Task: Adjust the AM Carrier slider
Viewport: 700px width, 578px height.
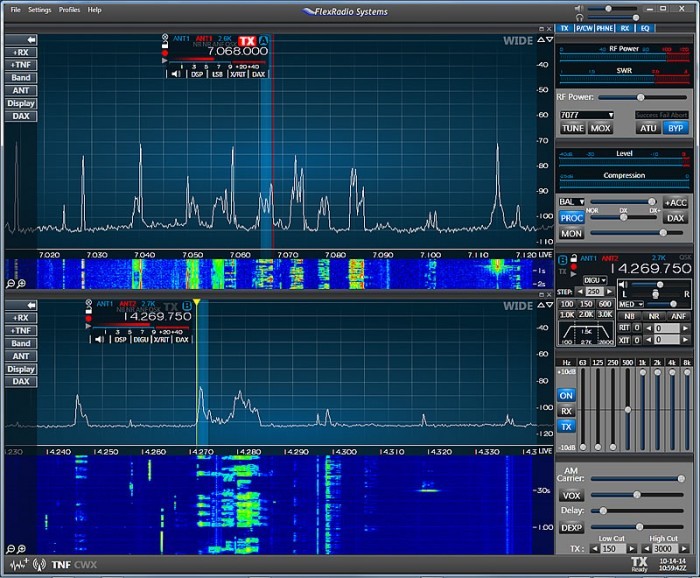Action: pos(637,478)
